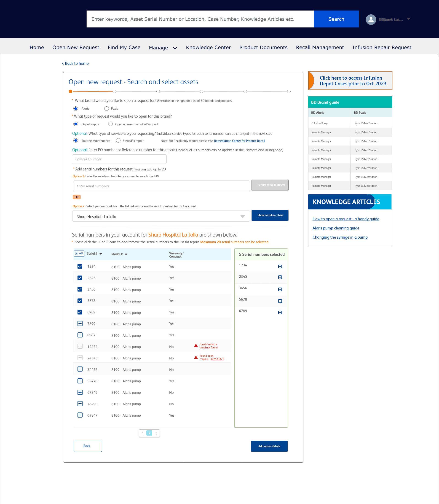Uncheck serial number 2345 checkbox
439x504 pixels.
click(80, 278)
